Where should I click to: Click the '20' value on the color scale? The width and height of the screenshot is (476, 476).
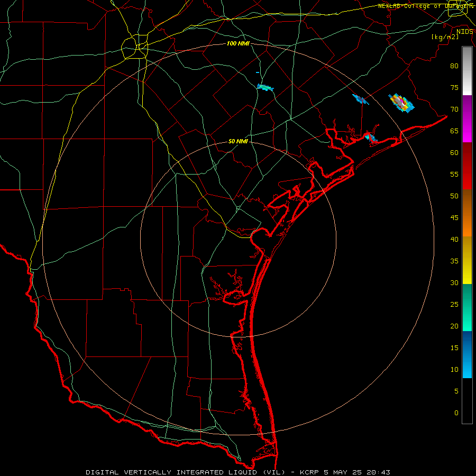coord(454,326)
